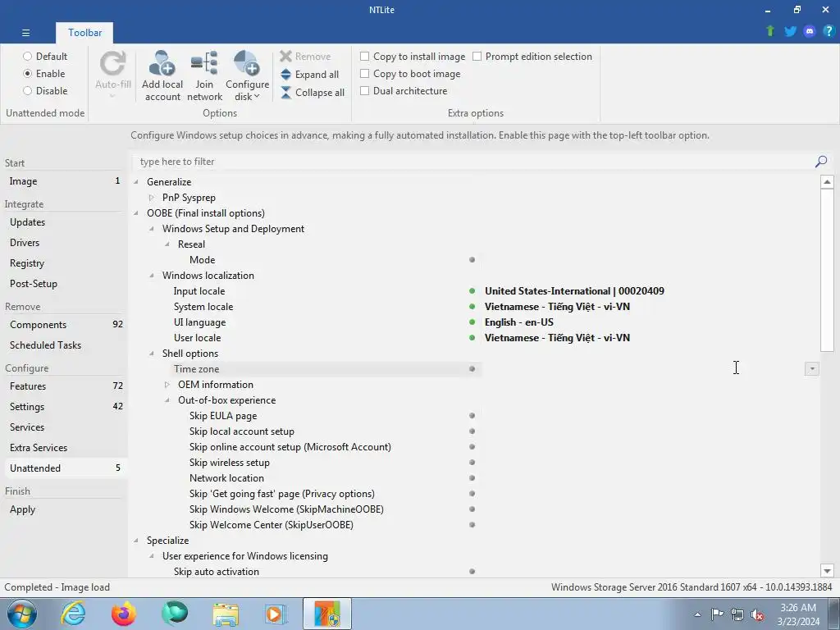Open the Drivers page

64,242
